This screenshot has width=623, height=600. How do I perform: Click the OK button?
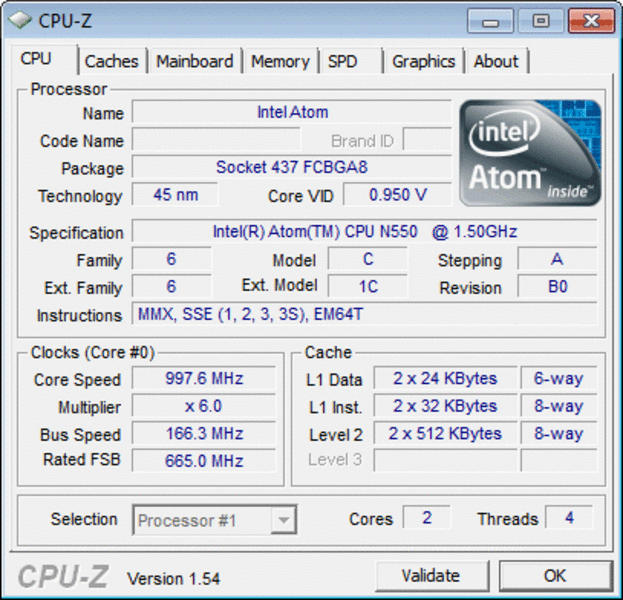(555, 575)
